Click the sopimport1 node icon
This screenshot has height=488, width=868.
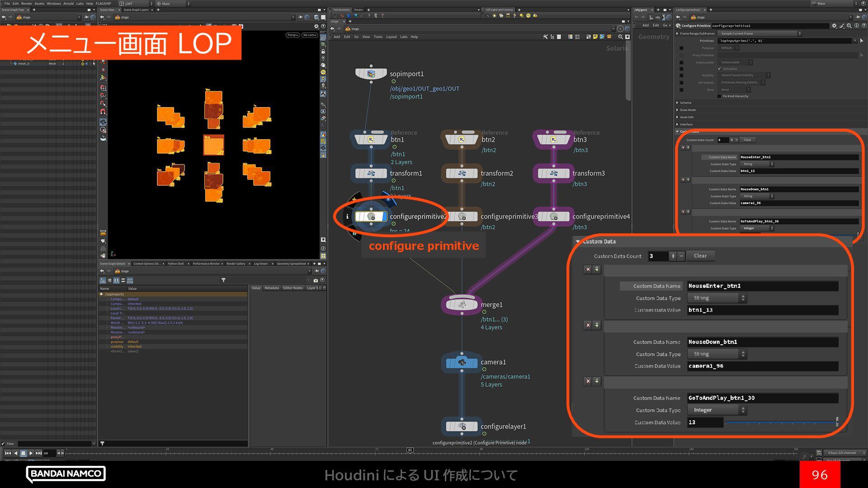point(371,74)
